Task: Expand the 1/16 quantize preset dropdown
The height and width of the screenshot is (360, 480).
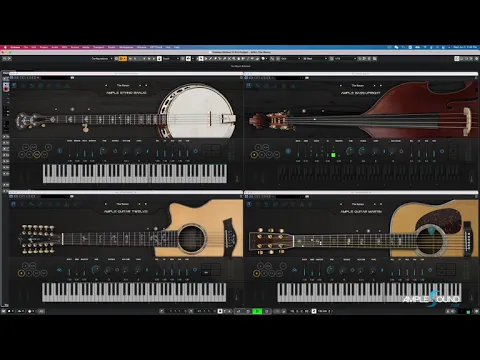Action: click(x=345, y=59)
